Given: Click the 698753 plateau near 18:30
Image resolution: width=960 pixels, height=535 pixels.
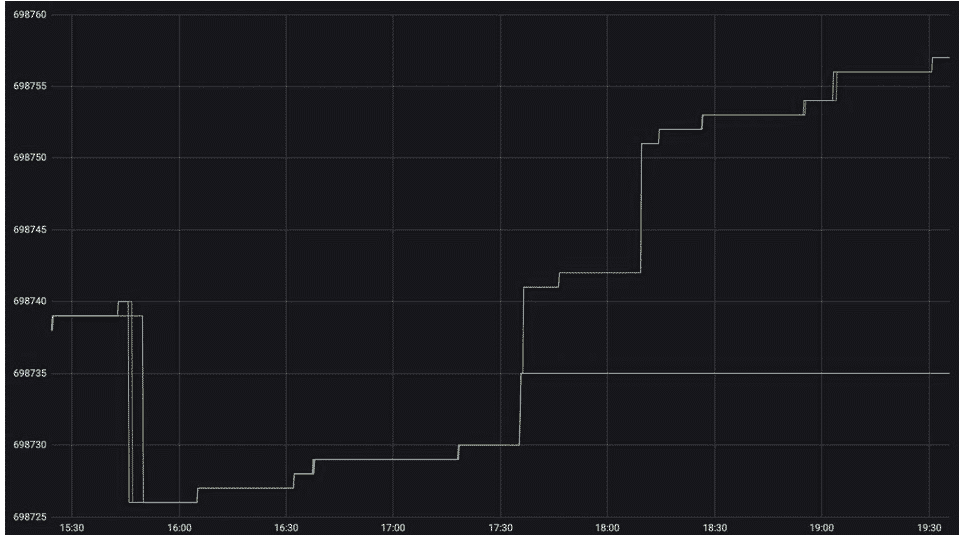Looking at the screenshot, I should [753, 114].
